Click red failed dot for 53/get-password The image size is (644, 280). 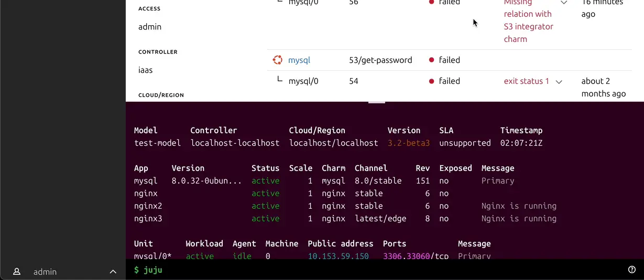(432, 60)
